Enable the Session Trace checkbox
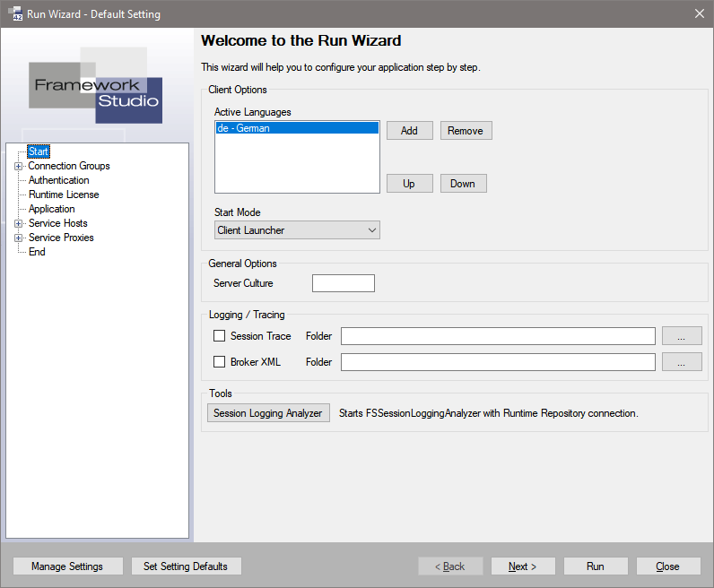714x588 pixels. [220, 336]
